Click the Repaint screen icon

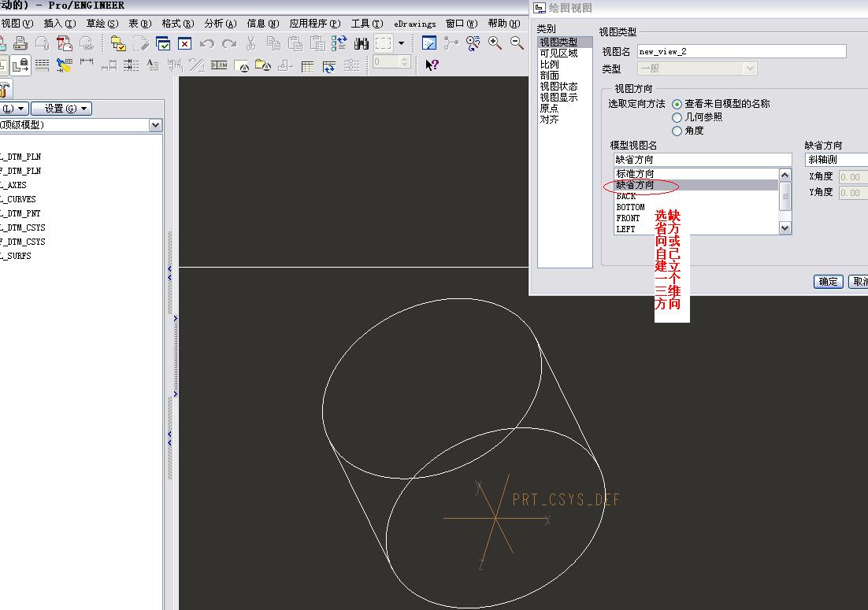tap(429, 43)
